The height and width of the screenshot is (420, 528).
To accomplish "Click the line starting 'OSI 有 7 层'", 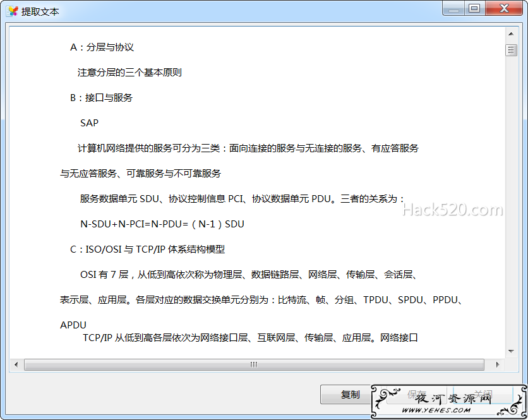I will tap(248, 275).
